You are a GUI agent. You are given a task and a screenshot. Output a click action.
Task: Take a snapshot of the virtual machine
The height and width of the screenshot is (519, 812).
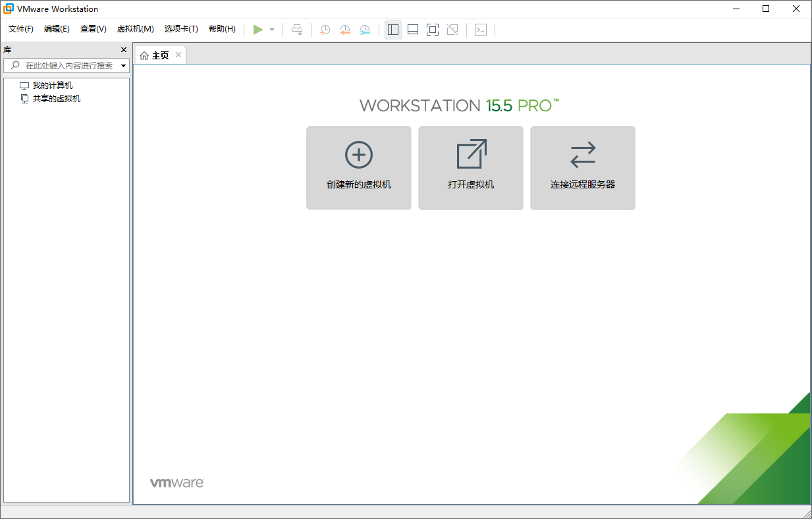click(x=325, y=29)
